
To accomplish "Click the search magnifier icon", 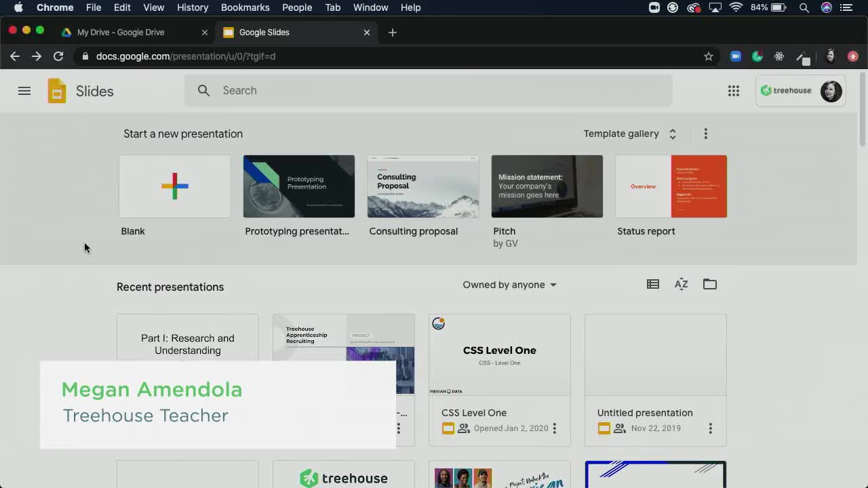I will [x=203, y=90].
